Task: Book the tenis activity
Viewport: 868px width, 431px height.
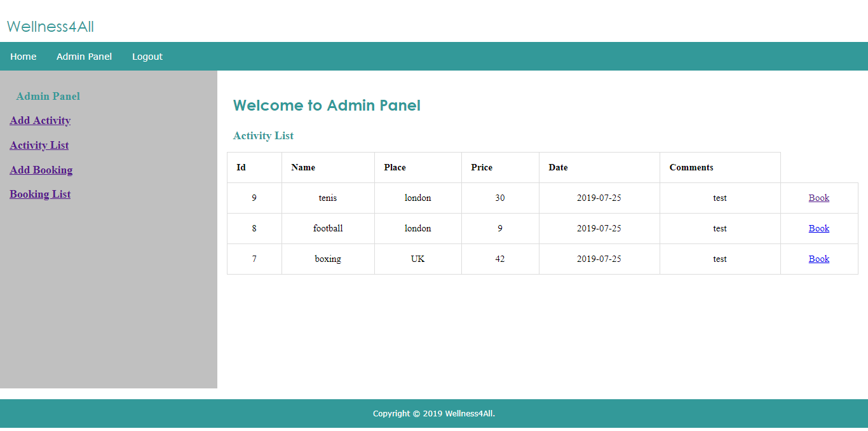Action: click(819, 198)
